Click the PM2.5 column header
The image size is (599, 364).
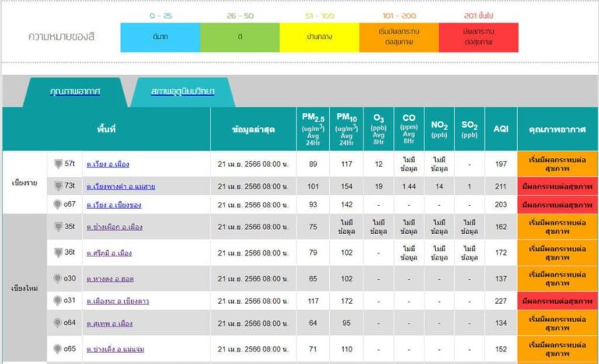tap(313, 129)
